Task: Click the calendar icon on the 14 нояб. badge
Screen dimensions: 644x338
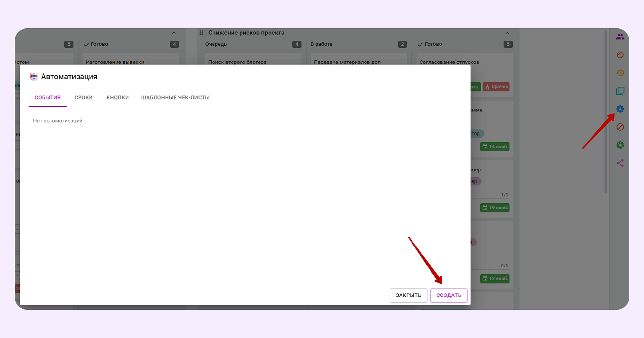Action: (486, 147)
